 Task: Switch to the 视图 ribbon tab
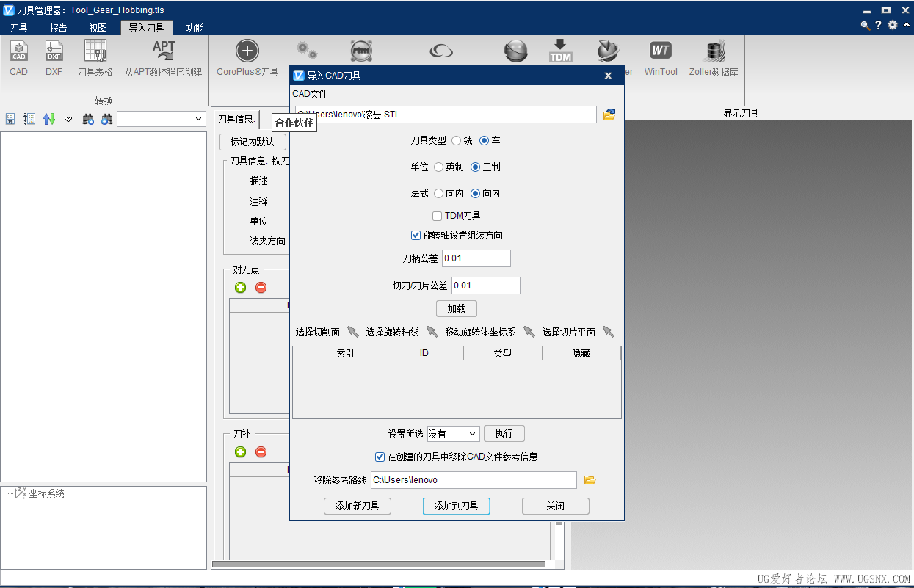[98, 28]
